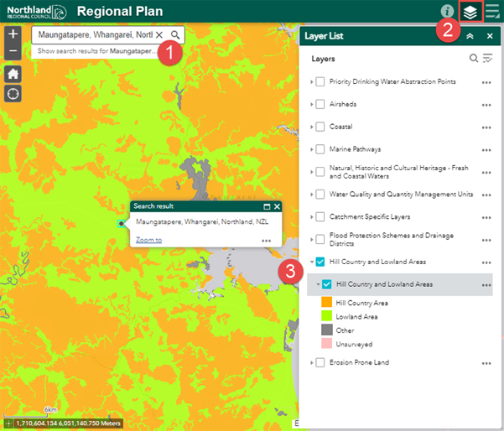The image size is (504, 431).
Task: Open the legend list icon in the header
Action: coord(492,12)
